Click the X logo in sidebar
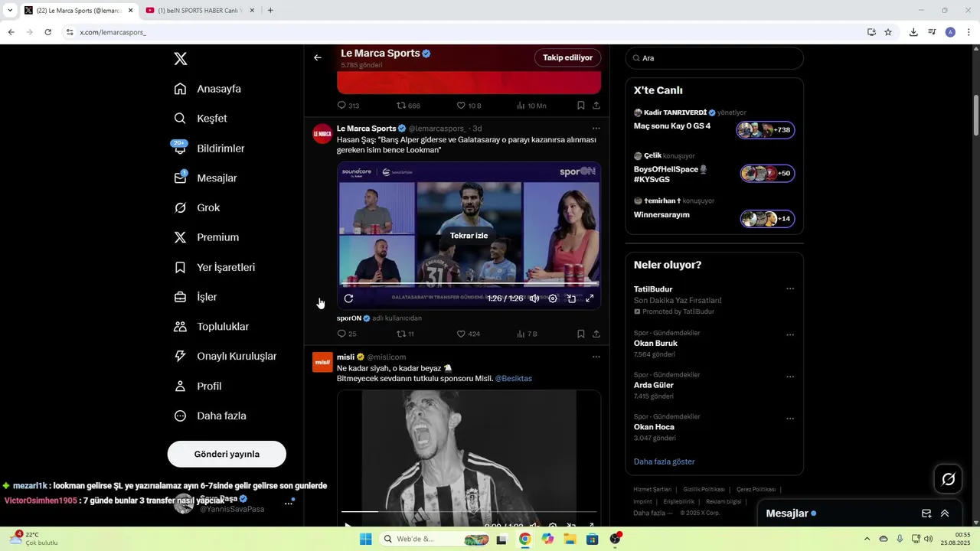The image size is (980, 551). click(x=180, y=59)
